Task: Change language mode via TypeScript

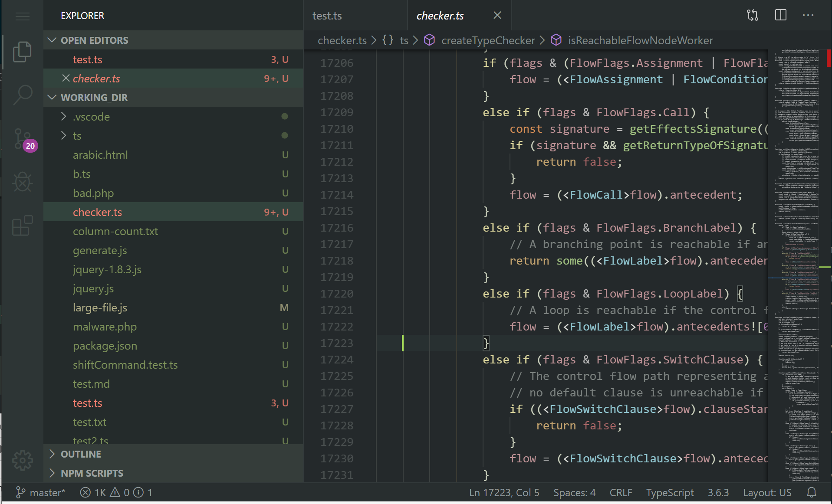Action: tap(670, 492)
